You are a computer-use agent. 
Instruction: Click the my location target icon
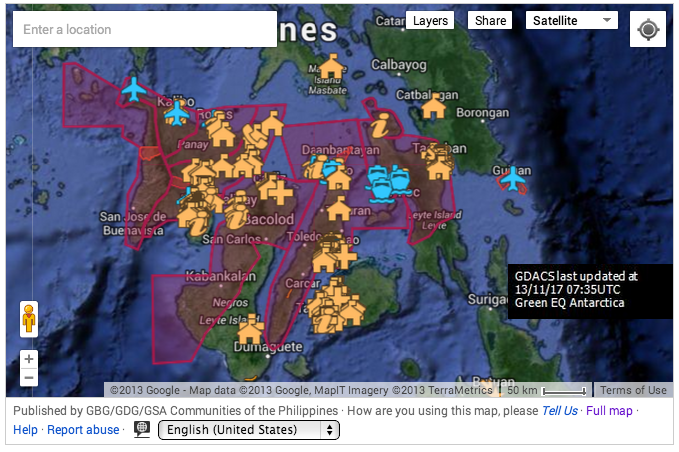(648, 30)
